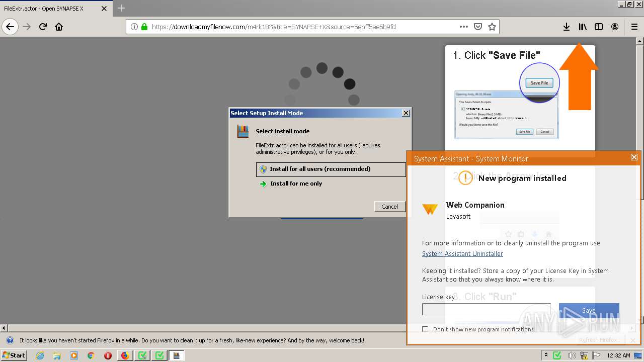Launch Internet Explorer from taskbar

click(40, 355)
